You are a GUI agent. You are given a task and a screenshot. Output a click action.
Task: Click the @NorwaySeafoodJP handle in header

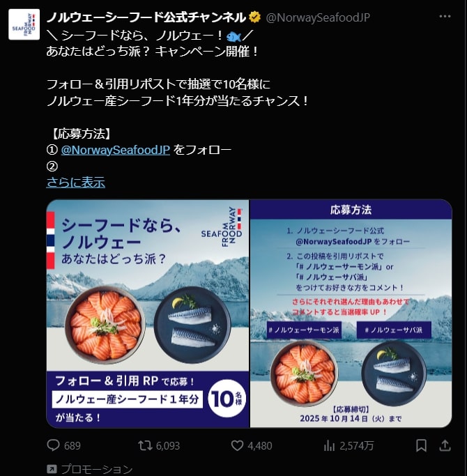click(318, 17)
